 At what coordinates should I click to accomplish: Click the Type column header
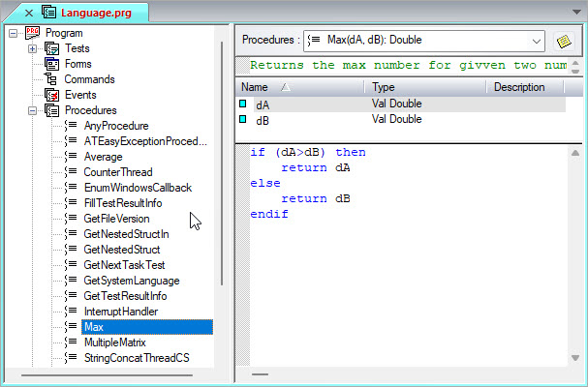pyautogui.click(x=424, y=87)
